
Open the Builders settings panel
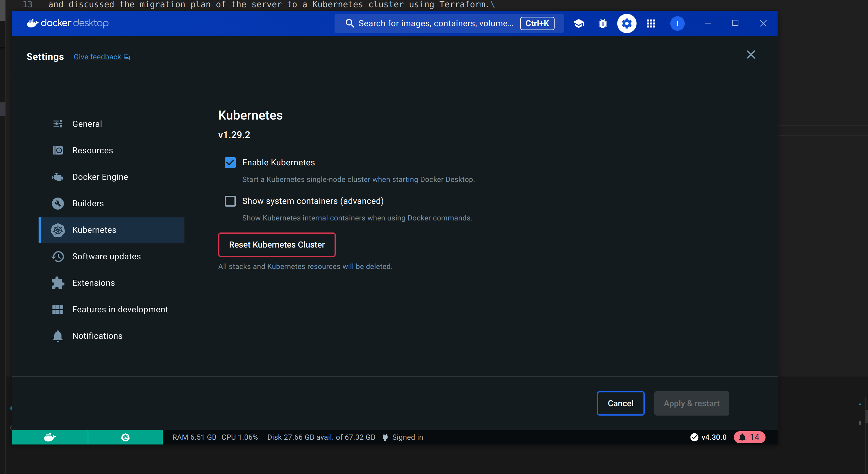(x=88, y=203)
